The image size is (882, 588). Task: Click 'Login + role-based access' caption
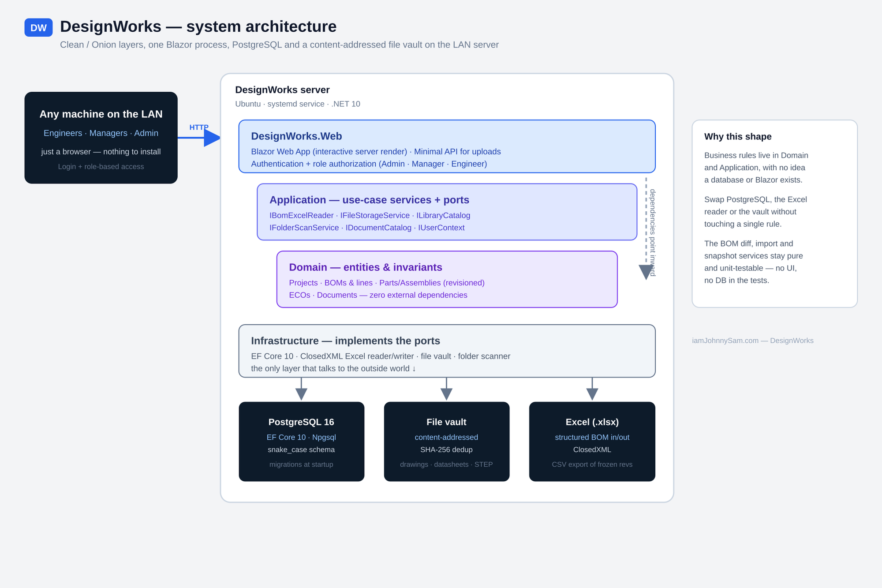click(101, 166)
